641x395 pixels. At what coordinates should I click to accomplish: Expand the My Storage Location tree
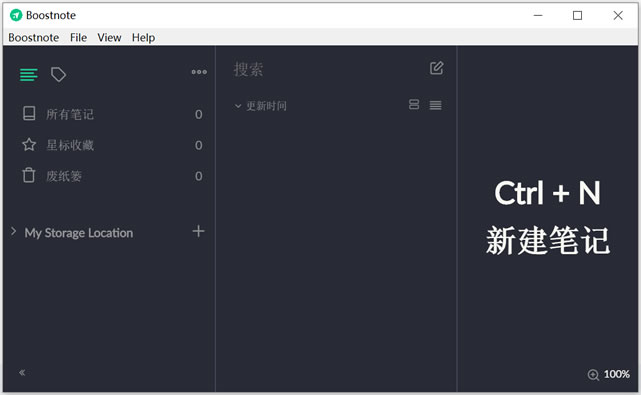tap(13, 231)
